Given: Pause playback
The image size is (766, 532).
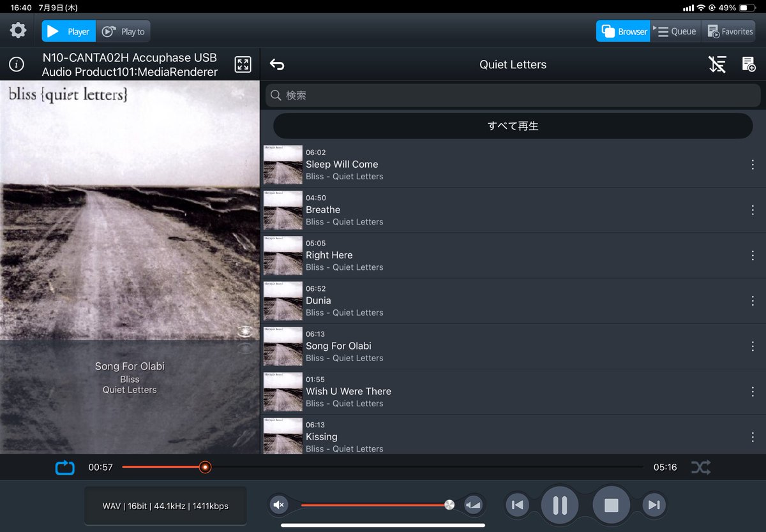Looking at the screenshot, I should tap(560, 505).
